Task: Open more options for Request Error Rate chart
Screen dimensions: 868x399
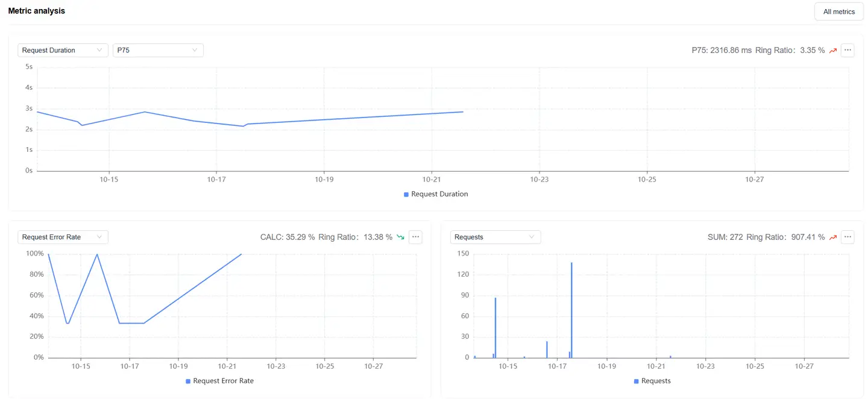Action: (x=415, y=237)
